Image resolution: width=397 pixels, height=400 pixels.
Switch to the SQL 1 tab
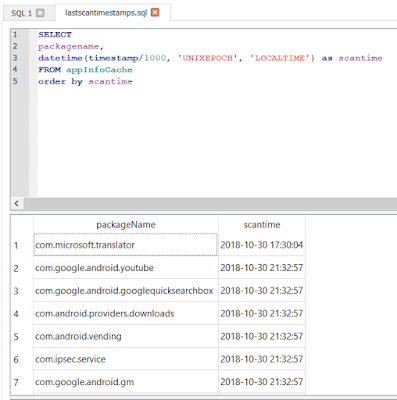pyautogui.click(x=21, y=13)
